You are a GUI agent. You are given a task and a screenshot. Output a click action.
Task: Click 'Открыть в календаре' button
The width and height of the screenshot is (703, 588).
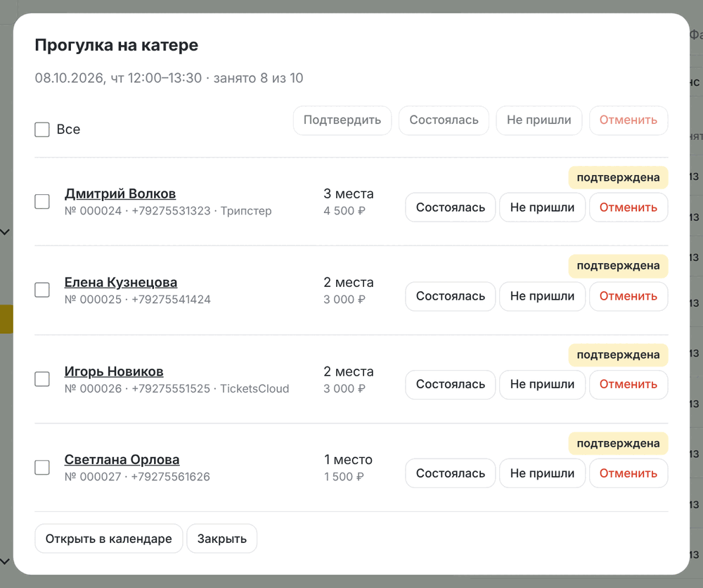pos(108,539)
